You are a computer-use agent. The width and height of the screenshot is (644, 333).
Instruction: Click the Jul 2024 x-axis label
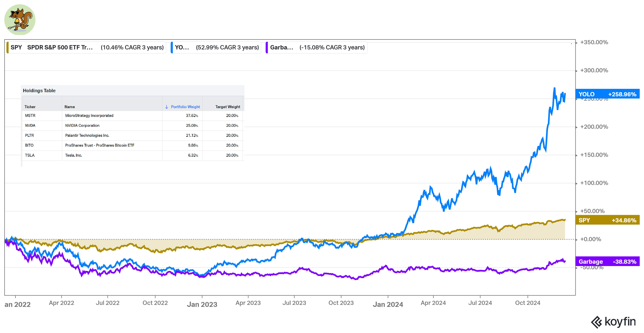480,303
